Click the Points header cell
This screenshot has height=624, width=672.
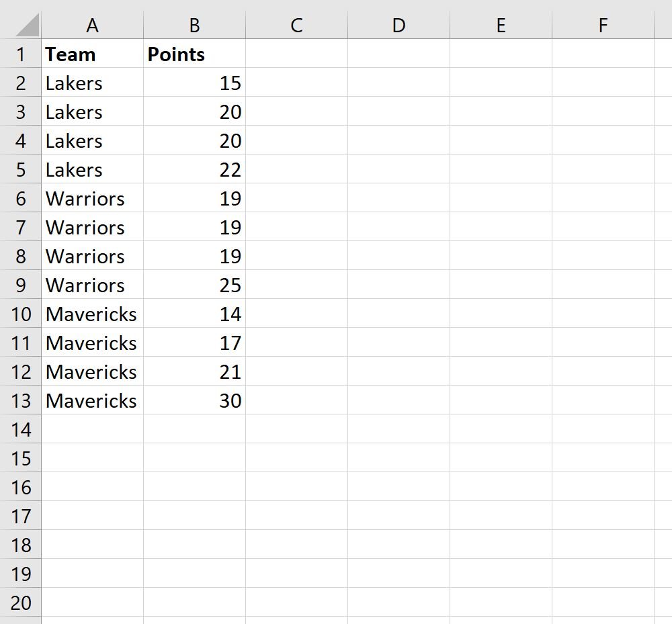tap(195, 54)
